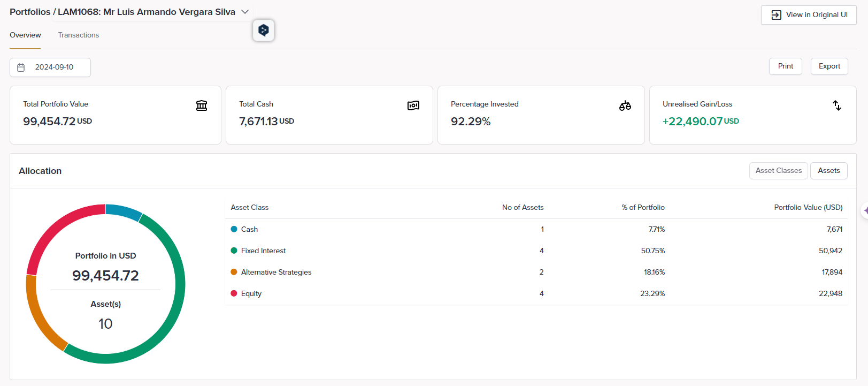Click the Portfolios breadcrumb link
This screenshot has width=868, height=386.
30,12
